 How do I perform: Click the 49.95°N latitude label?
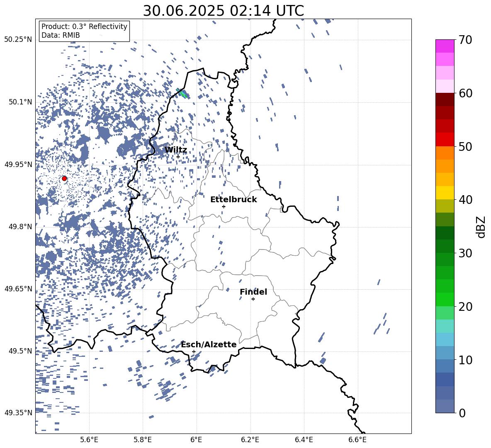pos(18,164)
